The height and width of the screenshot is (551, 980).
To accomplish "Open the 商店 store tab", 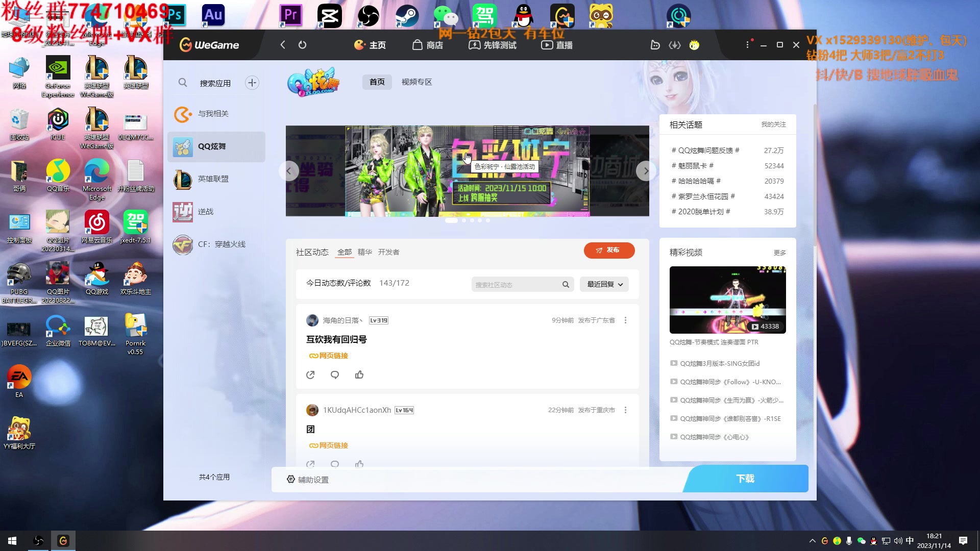I will point(428,45).
